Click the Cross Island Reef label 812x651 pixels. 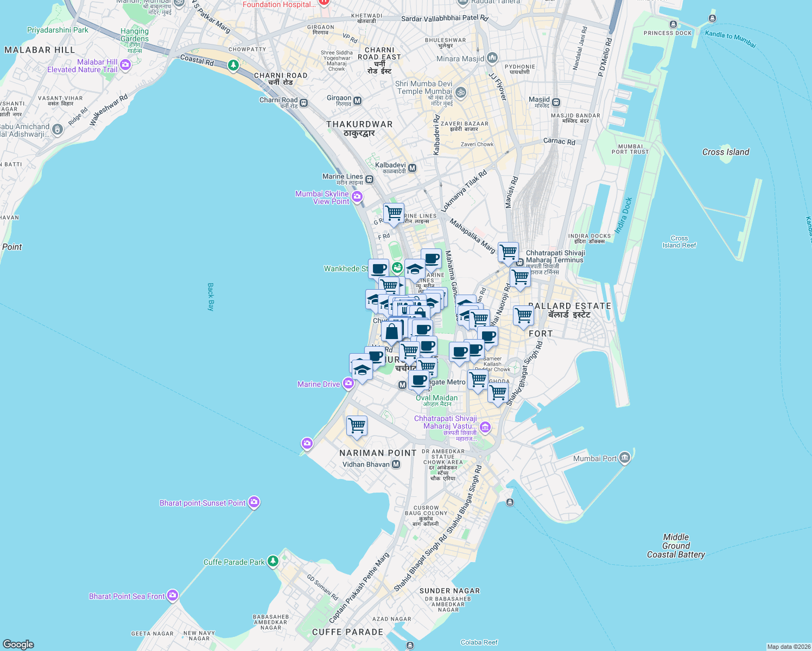(679, 241)
